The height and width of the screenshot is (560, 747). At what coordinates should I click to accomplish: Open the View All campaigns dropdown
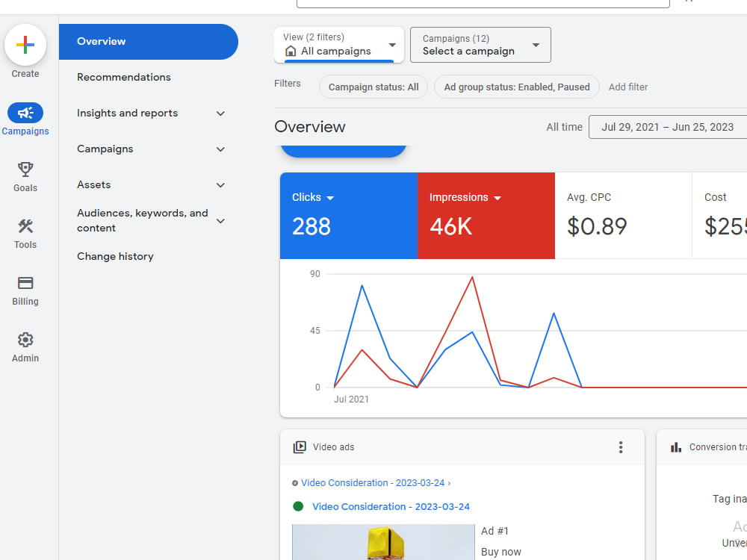pyautogui.click(x=339, y=45)
